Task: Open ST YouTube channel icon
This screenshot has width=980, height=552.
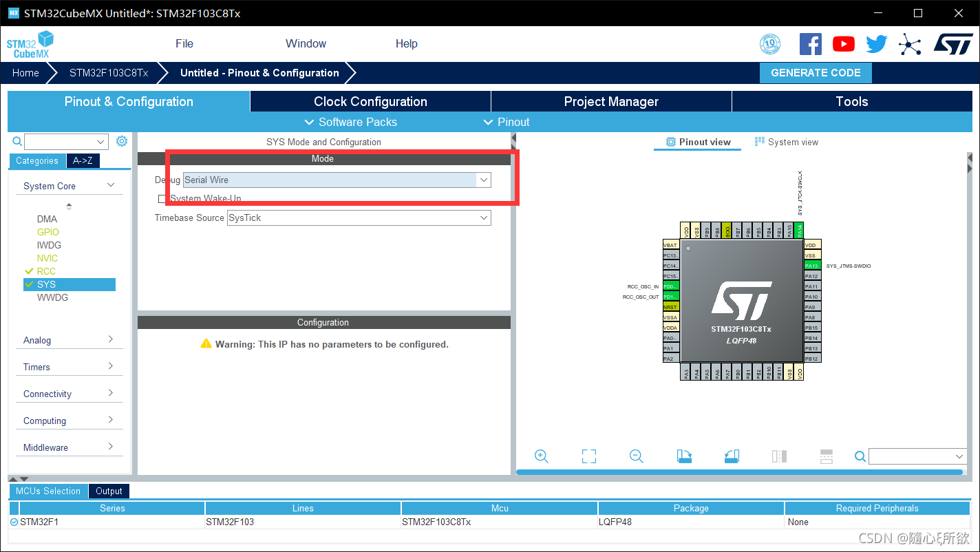Action: coord(844,44)
